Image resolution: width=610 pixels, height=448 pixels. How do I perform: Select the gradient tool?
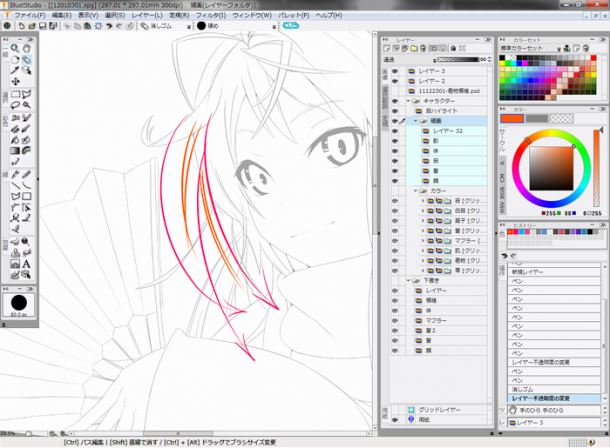[x=15, y=150]
